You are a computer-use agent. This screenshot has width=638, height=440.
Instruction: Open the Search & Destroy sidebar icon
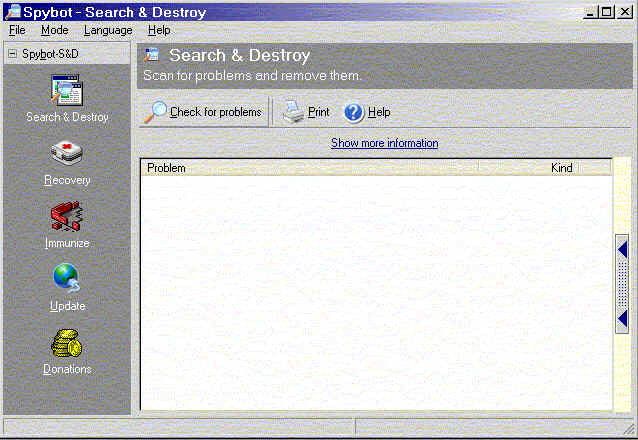[67, 90]
